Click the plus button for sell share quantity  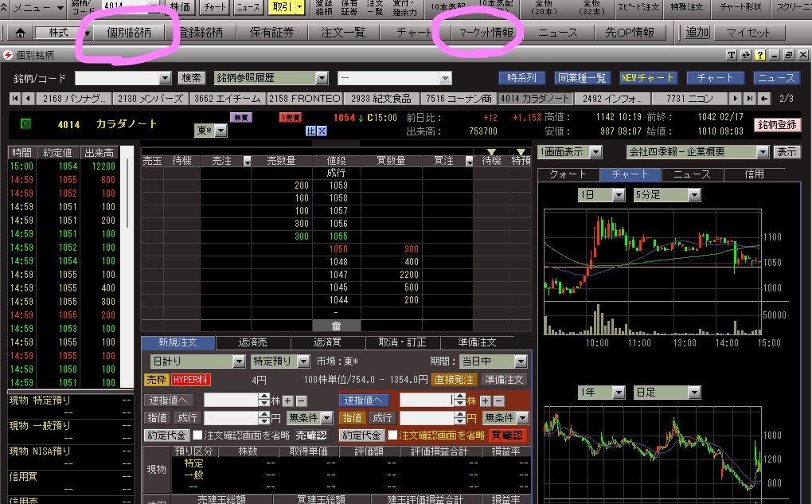pos(288,401)
